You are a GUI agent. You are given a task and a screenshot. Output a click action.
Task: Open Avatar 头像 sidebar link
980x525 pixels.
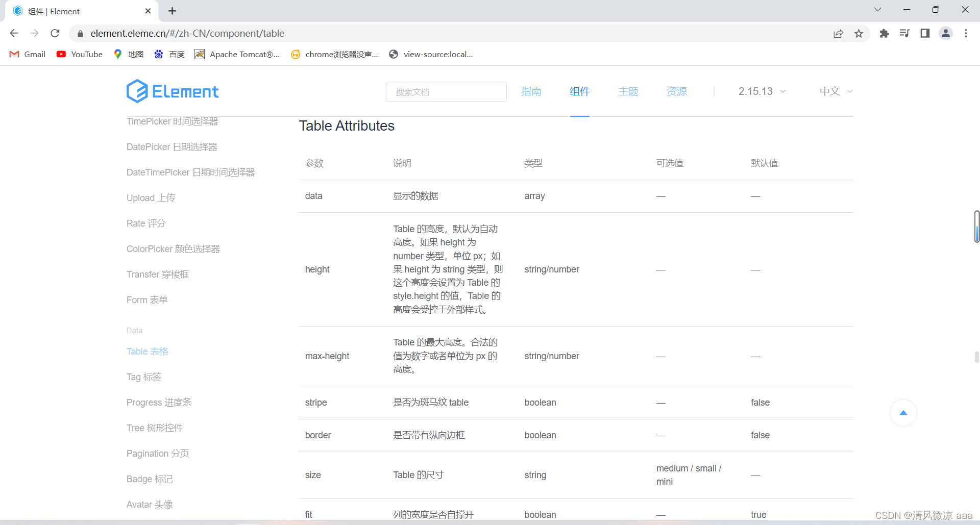coord(150,505)
